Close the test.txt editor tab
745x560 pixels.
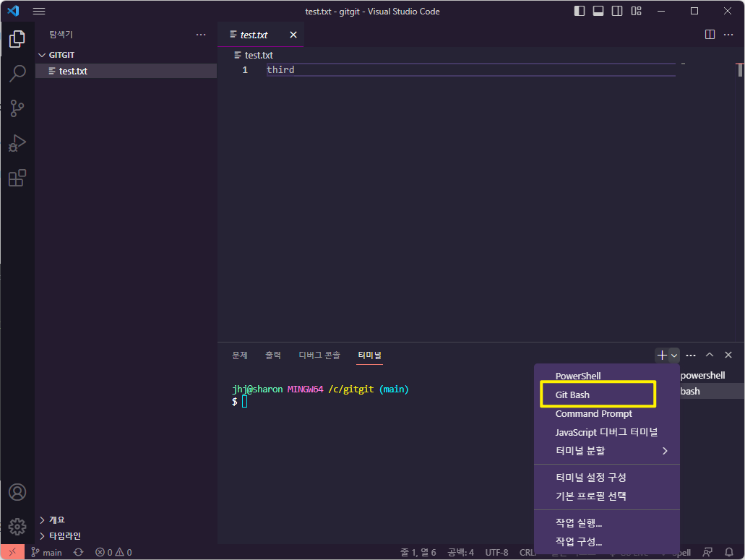293,35
